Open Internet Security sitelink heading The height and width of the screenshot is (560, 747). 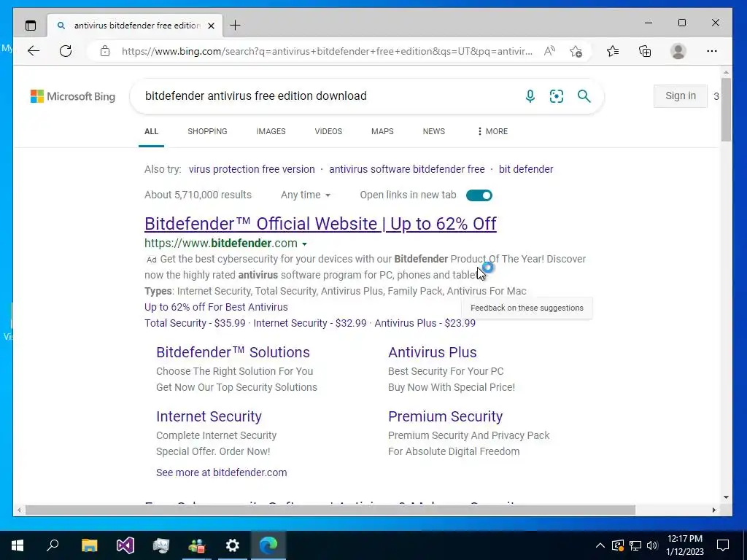209,416
